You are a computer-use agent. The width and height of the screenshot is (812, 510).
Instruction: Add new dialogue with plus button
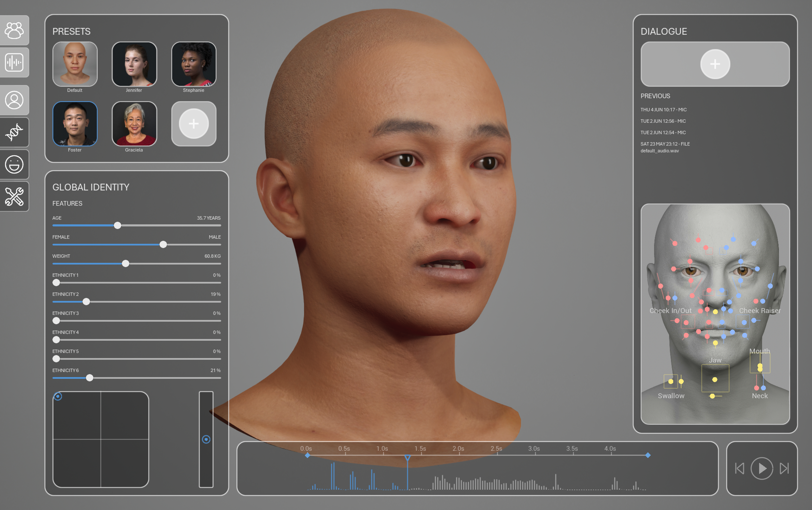715,64
